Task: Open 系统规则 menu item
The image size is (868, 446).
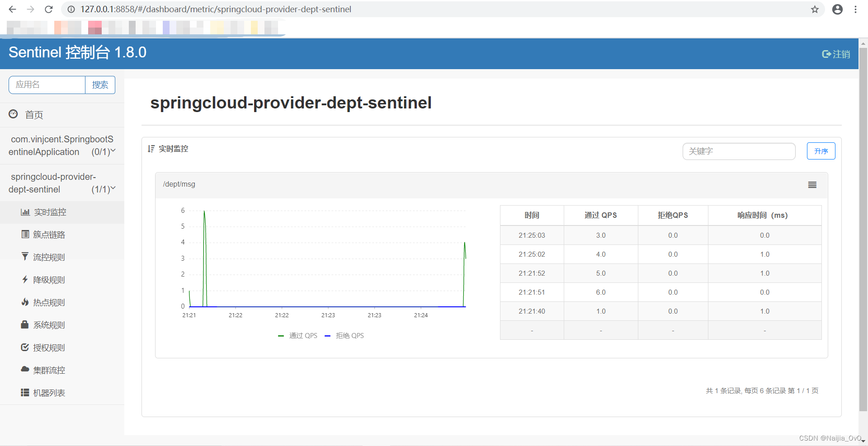Action: 62,325
